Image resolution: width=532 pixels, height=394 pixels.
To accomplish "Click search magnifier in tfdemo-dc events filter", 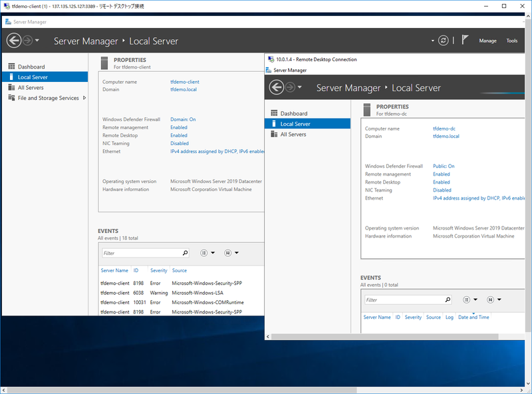I will click(x=448, y=300).
